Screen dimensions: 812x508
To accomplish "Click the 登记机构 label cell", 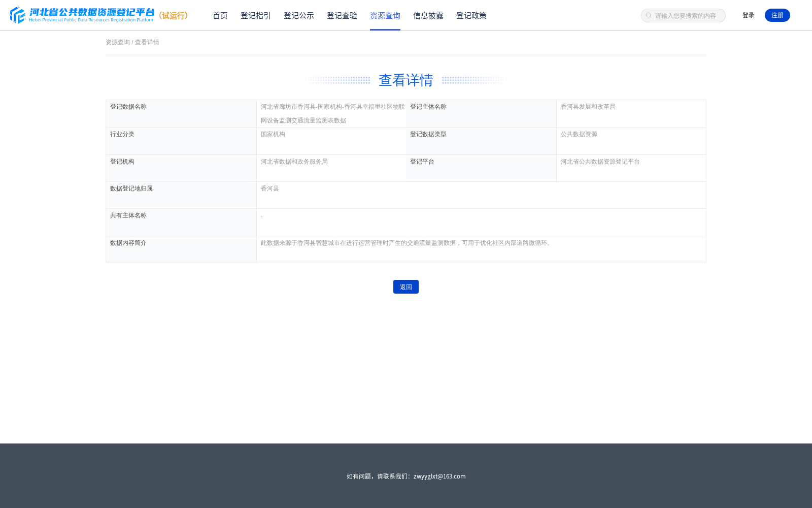I will tap(181, 168).
